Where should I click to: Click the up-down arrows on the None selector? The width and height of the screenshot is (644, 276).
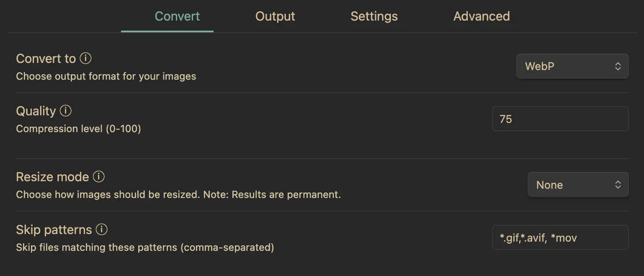point(618,185)
